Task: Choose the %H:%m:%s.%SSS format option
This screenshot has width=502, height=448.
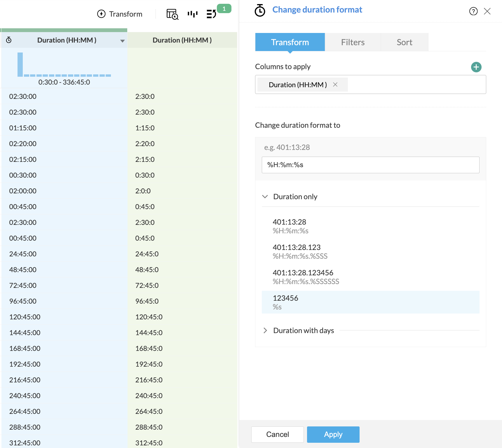Action: tap(300, 251)
